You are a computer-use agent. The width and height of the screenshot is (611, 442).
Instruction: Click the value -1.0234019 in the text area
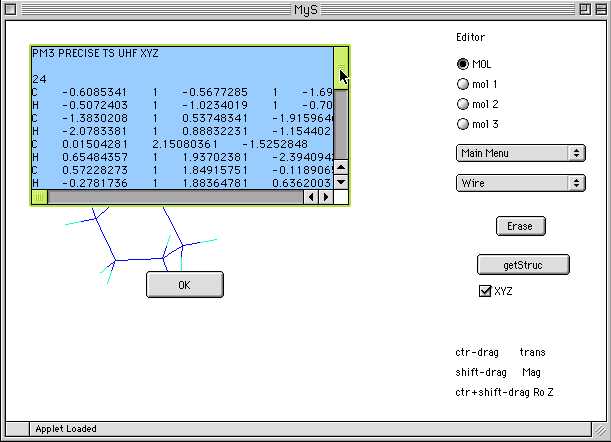215,105
